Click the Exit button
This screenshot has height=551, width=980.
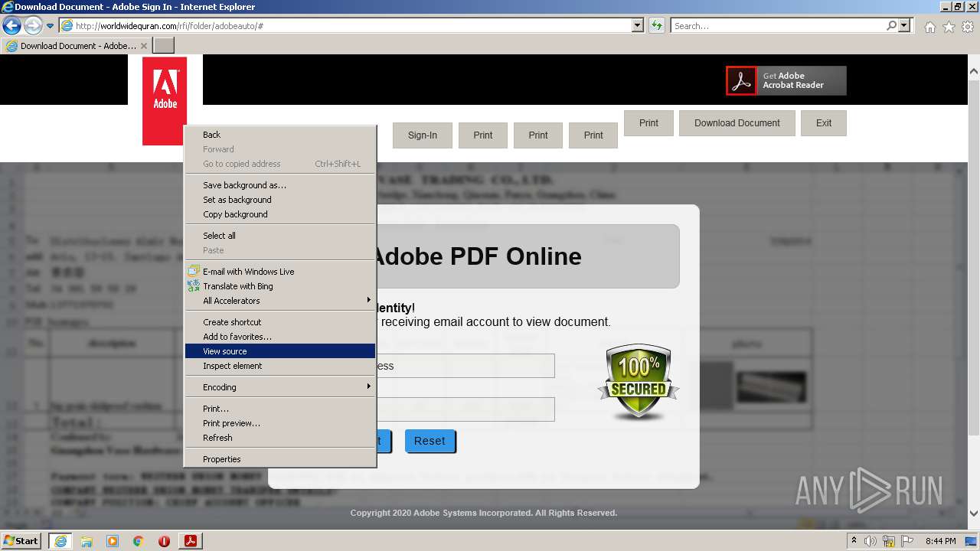[x=824, y=123]
